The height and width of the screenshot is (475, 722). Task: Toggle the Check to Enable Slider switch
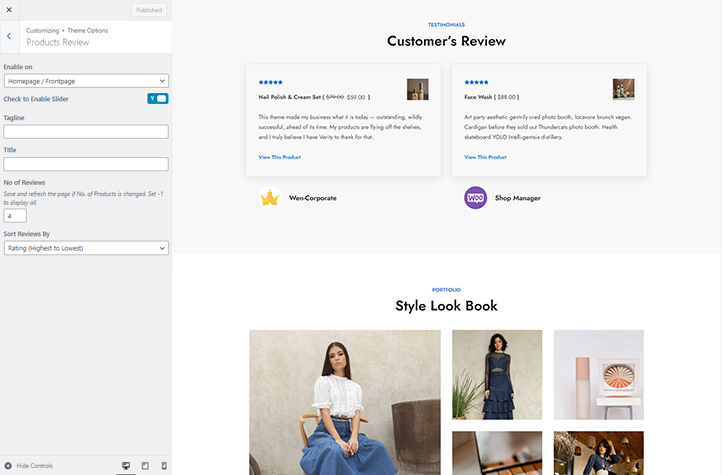point(157,98)
